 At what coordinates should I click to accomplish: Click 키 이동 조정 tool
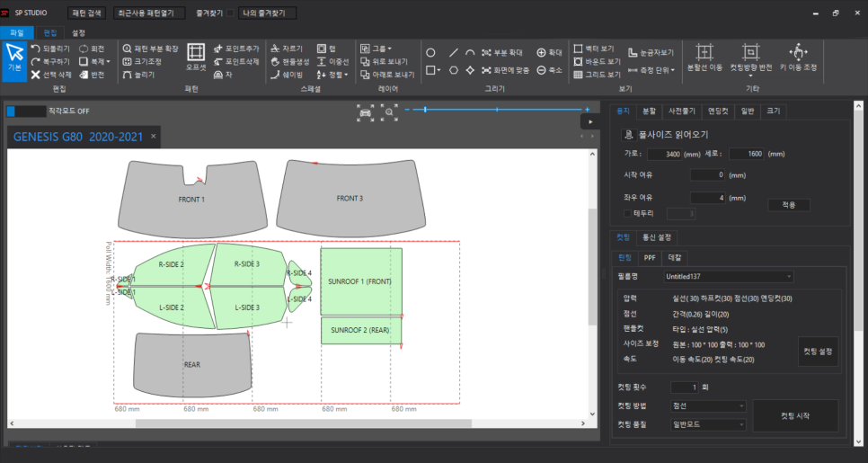[798, 58]
